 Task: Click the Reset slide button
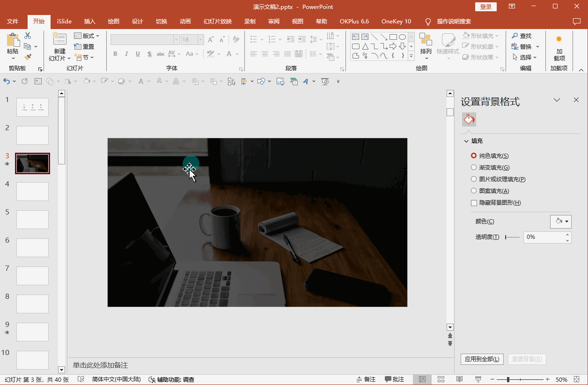(x=84, y=46)
